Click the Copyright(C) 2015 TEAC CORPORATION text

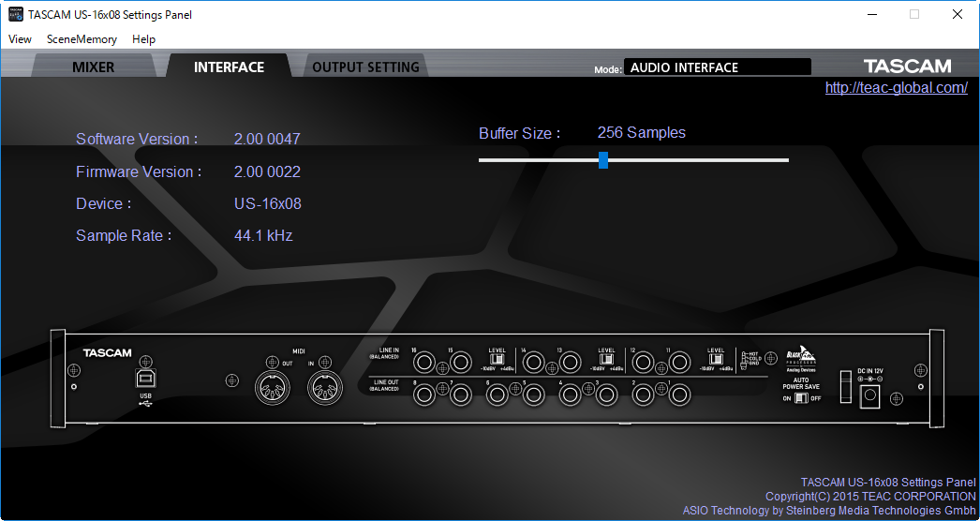(x=870, y=497)
